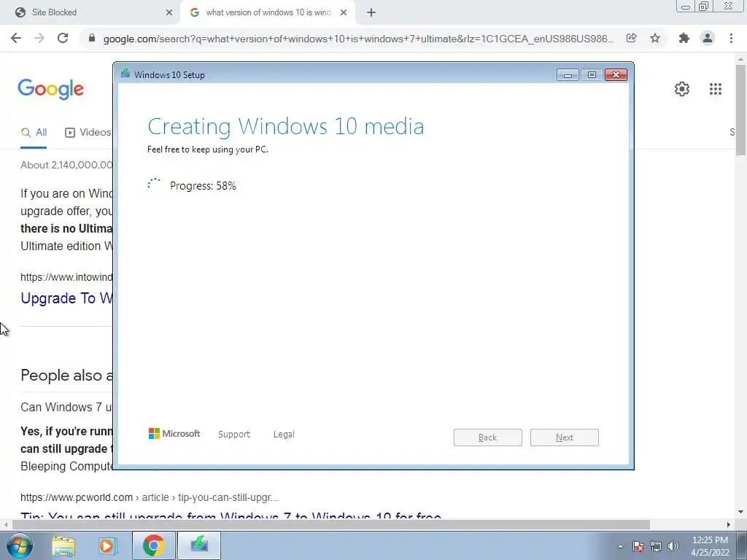Open the network tray icon
The width and height of the screenshot is (747, 560).
click(656, 546)
